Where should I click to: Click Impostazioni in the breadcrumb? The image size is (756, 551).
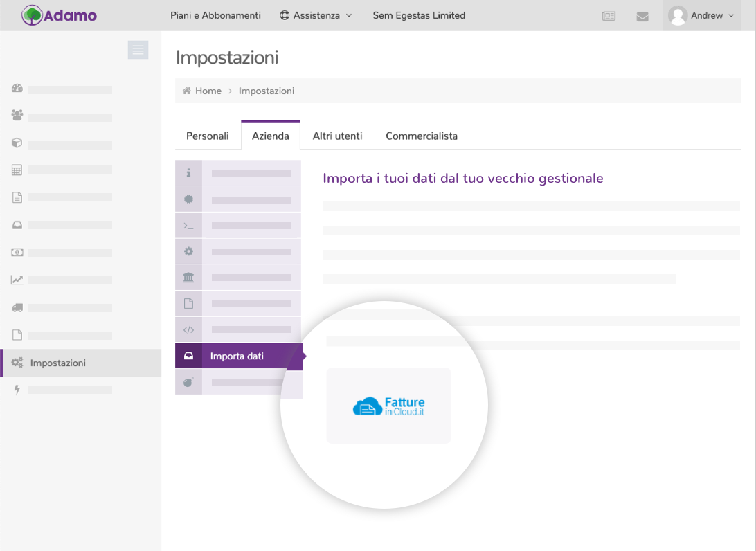(x=266, y=91)
